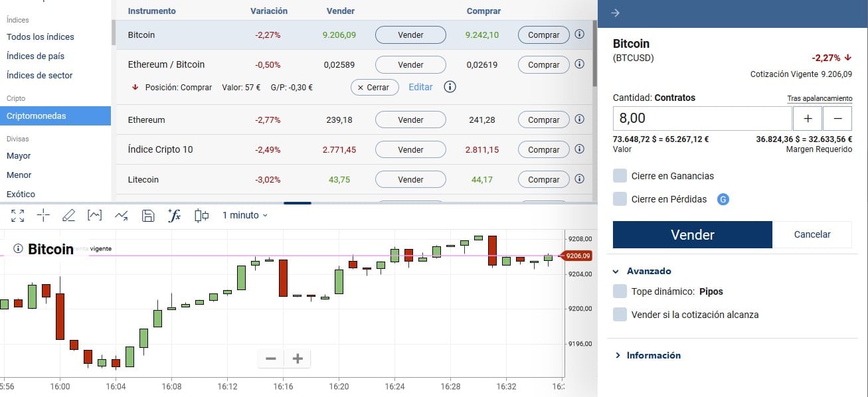Enable Cierre en Ganancias checkbox
The height and width of the screenshot is (397, 868).
click(x=620, y=176)
